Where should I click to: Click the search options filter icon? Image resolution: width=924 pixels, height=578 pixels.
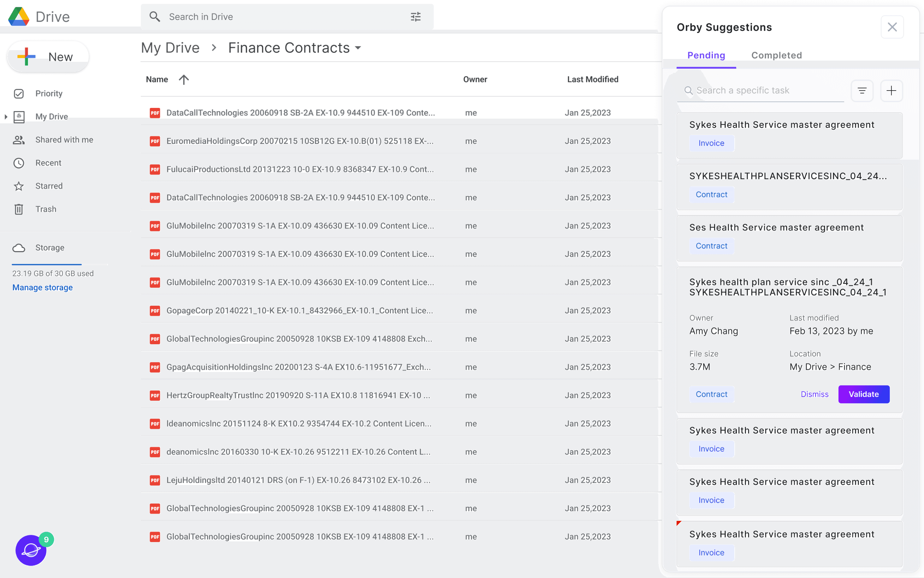point(416,17)
